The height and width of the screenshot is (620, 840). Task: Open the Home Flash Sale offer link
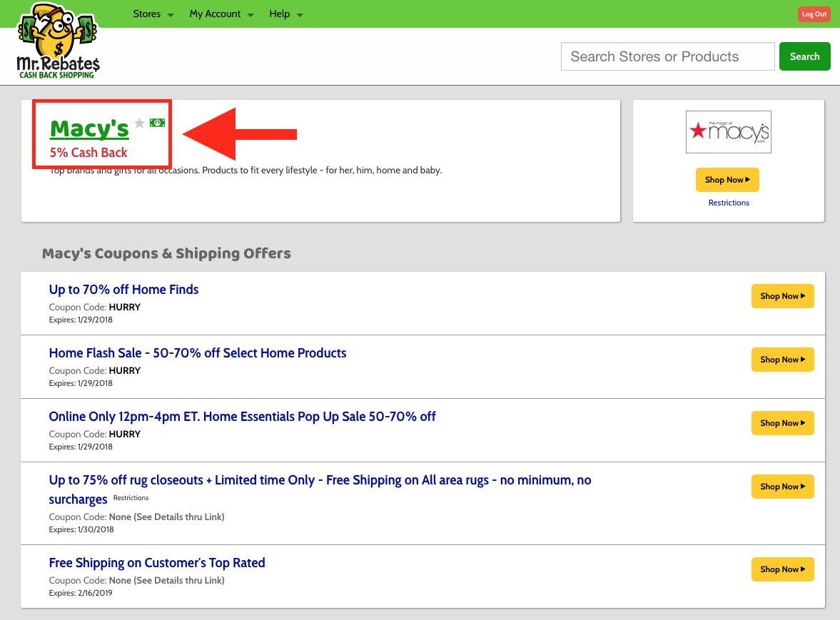tap(198, 353)
